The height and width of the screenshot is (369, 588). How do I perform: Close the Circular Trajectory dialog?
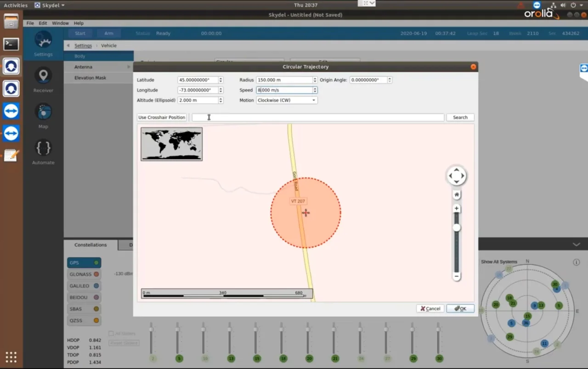pyautogui.click(x=473, y=67)
